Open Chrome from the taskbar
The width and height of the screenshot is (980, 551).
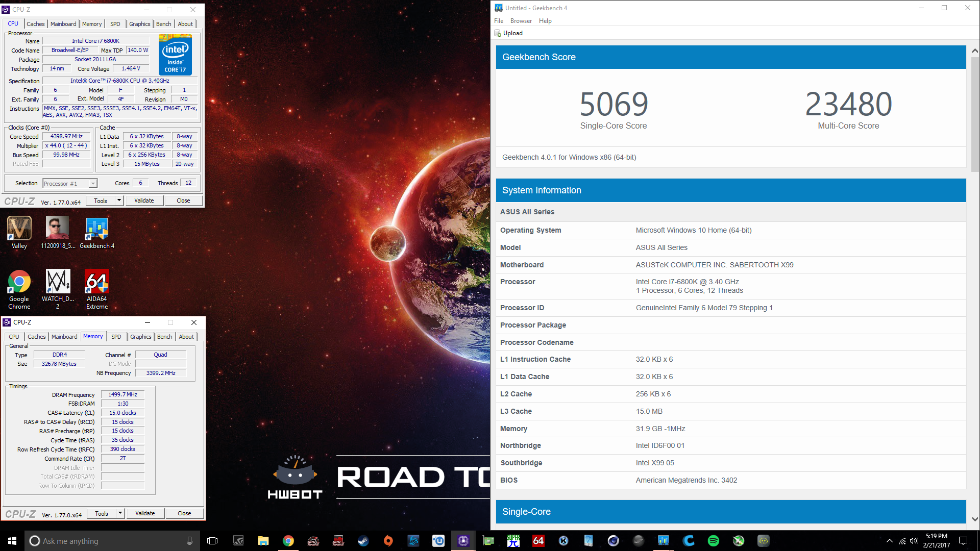(288, 541)
